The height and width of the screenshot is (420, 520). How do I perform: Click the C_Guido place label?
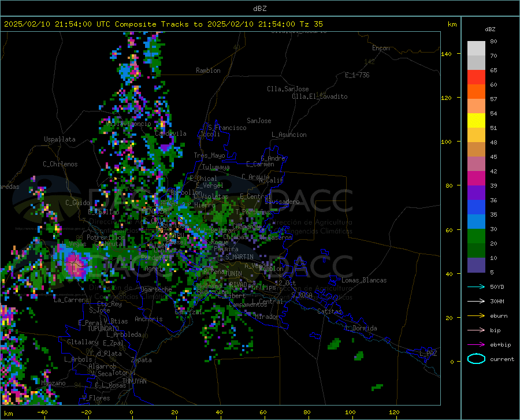click(x=77, y=203)
